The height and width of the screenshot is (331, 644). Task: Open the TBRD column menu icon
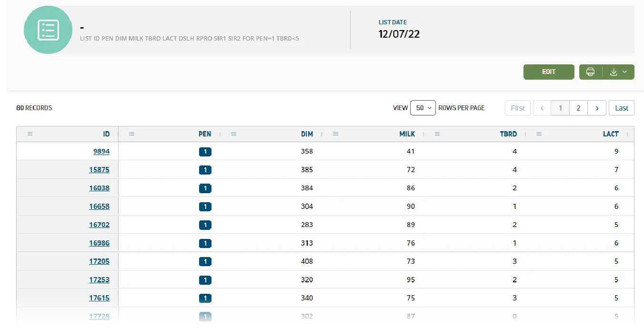437,134
